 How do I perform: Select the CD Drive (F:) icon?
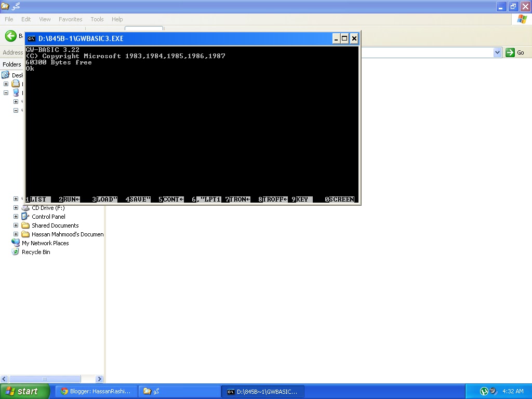25,208
